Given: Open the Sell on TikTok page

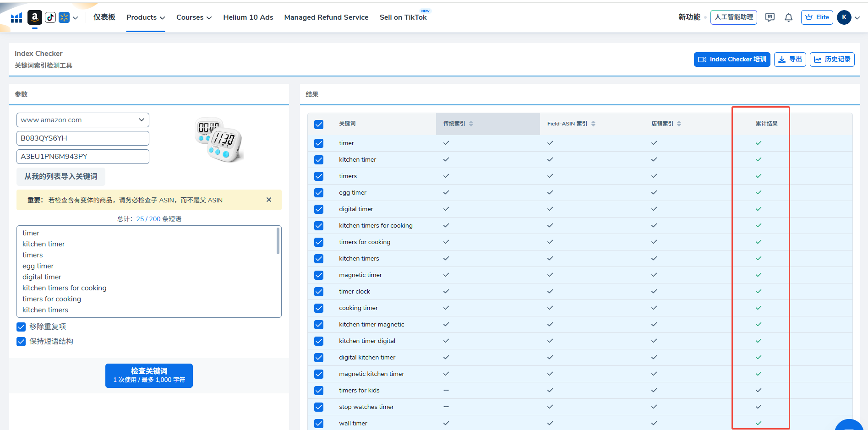Looking at the screenshot, I should click(403, 17).
